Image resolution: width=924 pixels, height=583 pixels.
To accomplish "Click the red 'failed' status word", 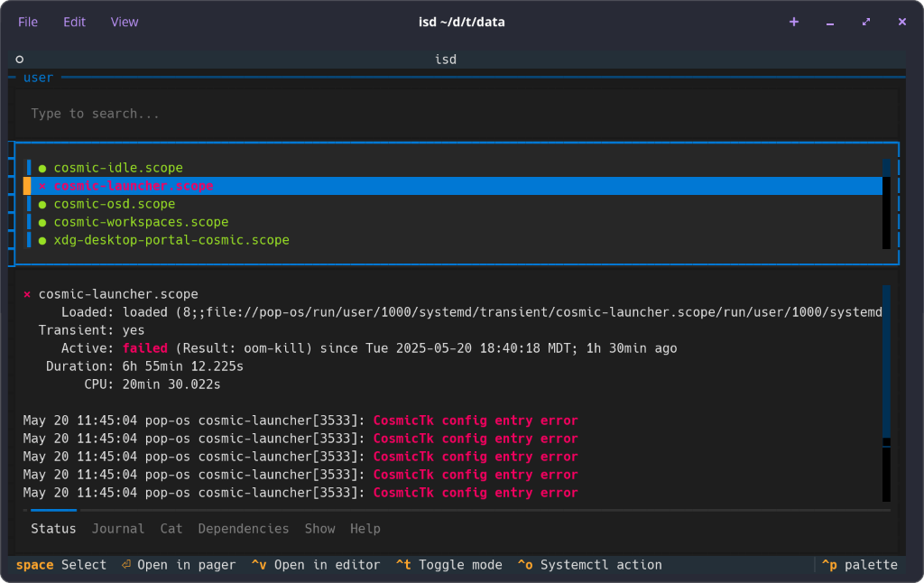I will coord(145,348).
